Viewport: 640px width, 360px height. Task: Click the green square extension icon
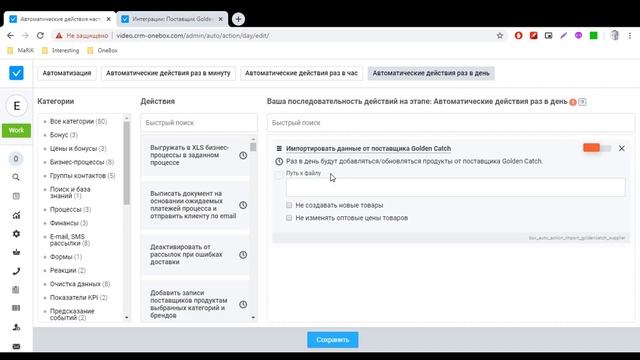[593, 36]
